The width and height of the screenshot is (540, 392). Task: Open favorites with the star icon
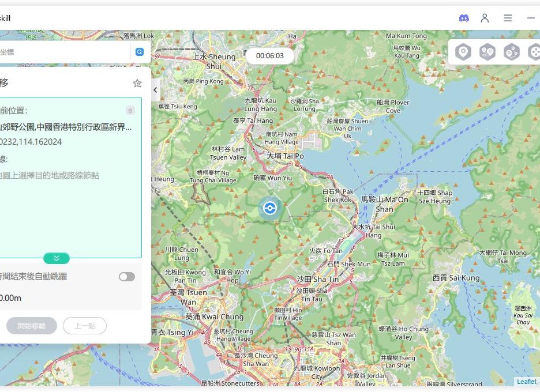[137, 83]
